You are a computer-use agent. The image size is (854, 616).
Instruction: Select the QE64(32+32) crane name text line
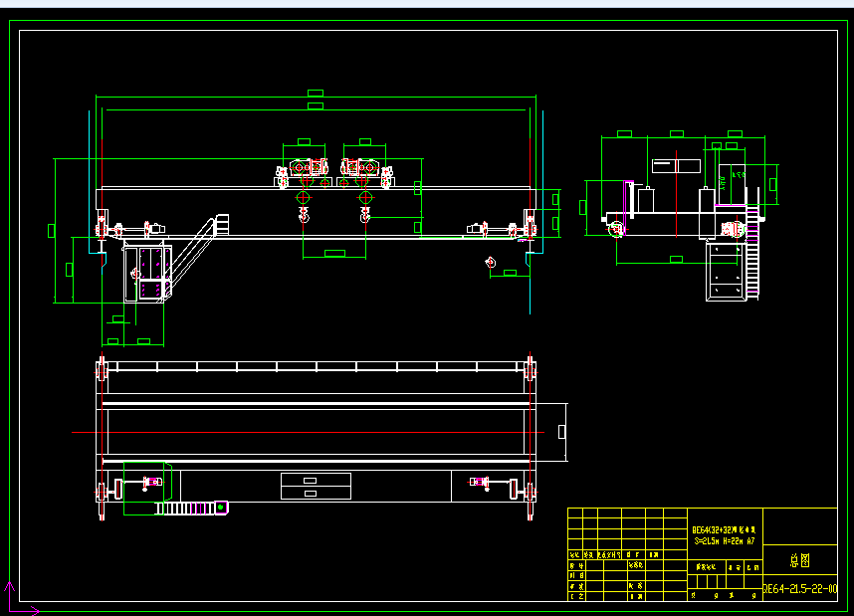pos(724,529)
